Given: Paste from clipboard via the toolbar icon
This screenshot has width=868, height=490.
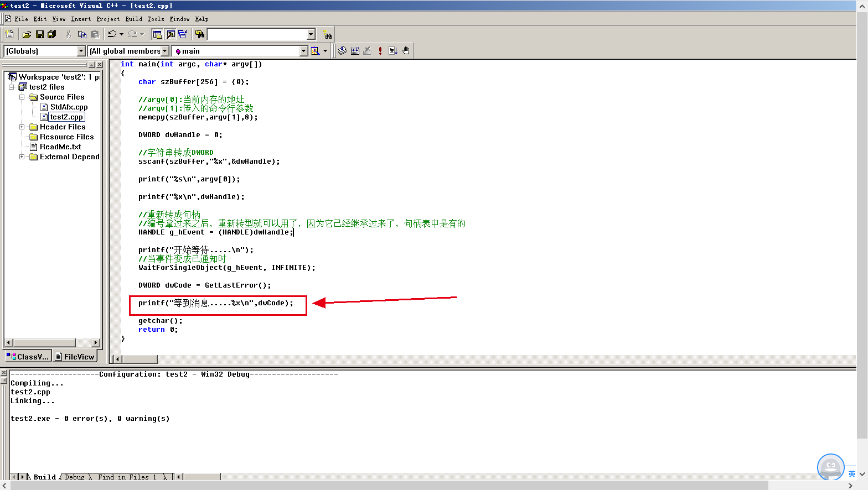Looking at the screenshot, I should (x=95, y=34).
